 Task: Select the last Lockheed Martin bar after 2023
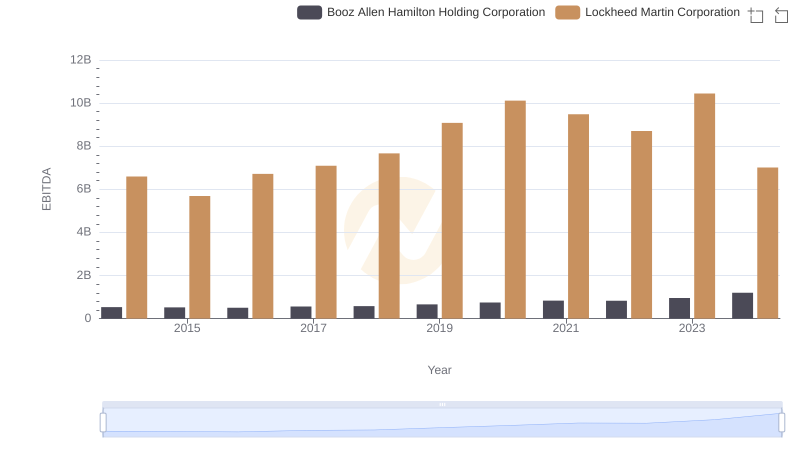(767, 243)
